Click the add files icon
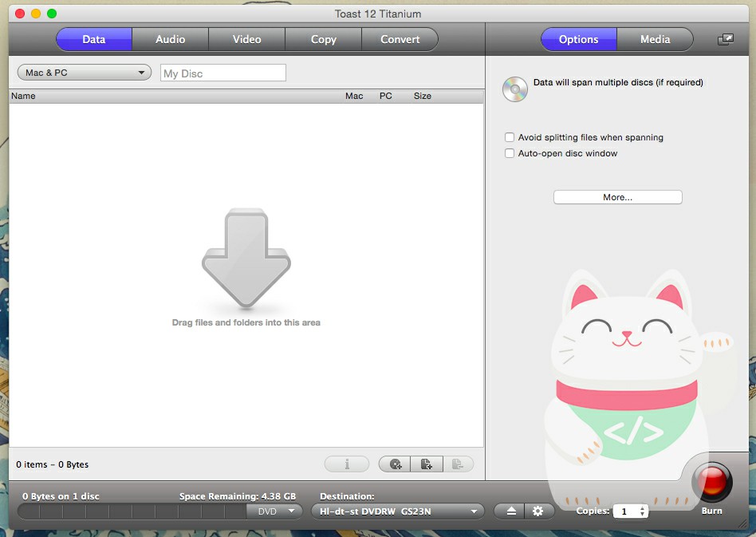The image size is (756, 537). pos(426,464)
